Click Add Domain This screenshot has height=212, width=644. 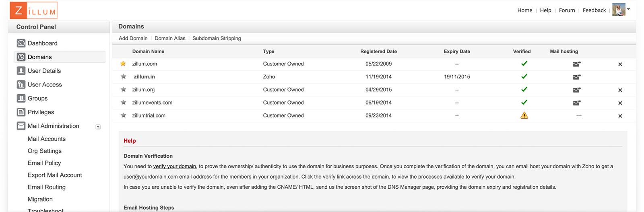coord(133,38)
